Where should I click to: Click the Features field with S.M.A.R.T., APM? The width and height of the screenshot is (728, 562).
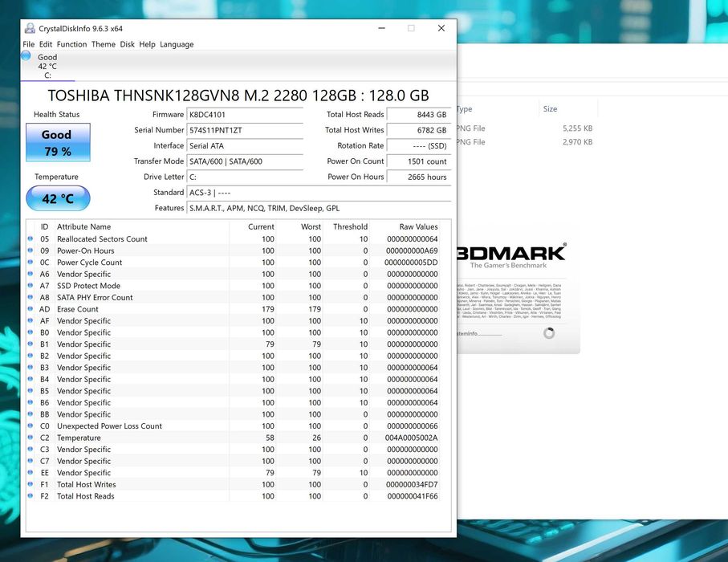pyautogui.click(x=319, y=208)
